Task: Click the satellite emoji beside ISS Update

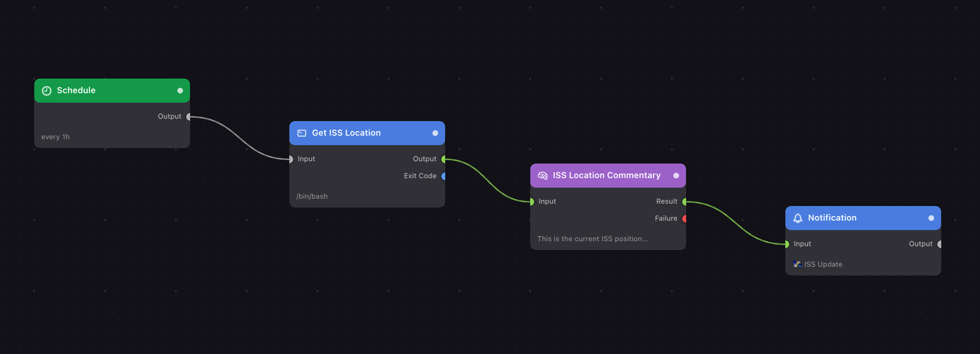Action: click(x=798, y=264)
